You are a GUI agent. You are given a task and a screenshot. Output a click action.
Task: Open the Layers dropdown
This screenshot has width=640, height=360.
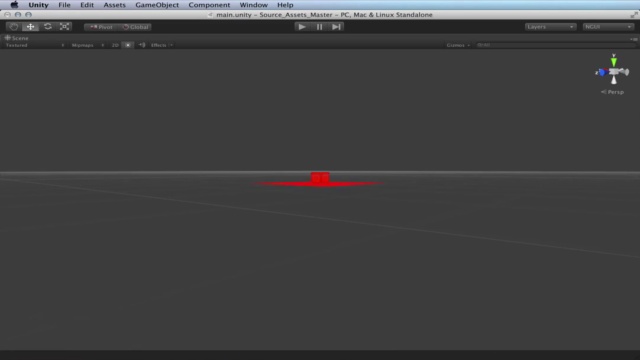550,27
